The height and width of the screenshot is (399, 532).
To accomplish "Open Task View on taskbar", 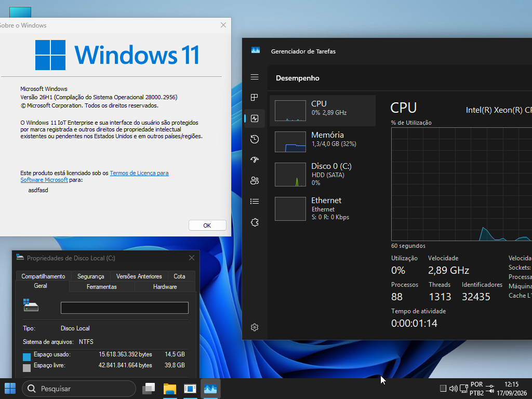I will 149,389.
